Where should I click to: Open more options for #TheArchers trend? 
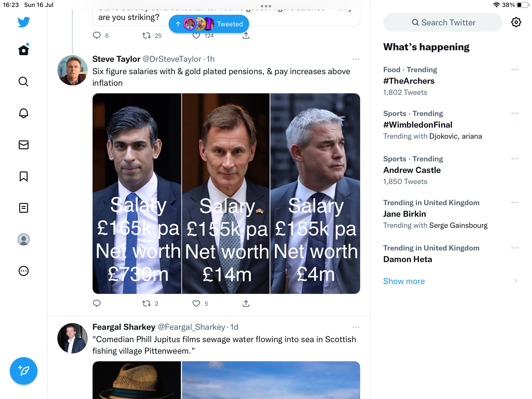click(x=515, y=70)
